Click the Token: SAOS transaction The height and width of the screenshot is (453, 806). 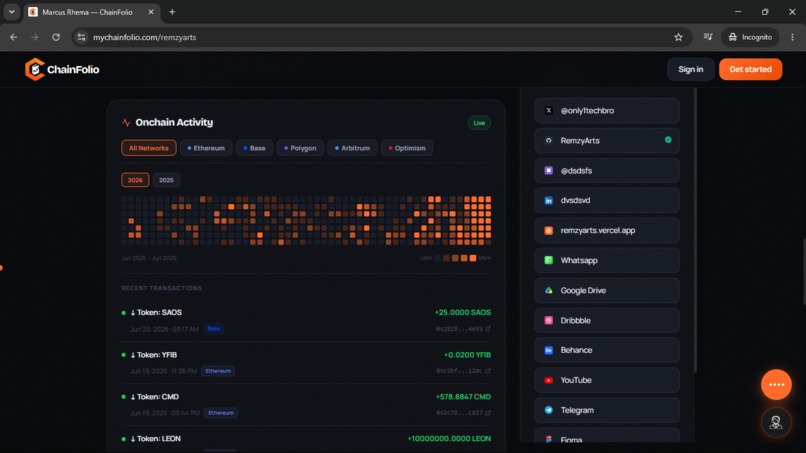(x=306, y=320)
